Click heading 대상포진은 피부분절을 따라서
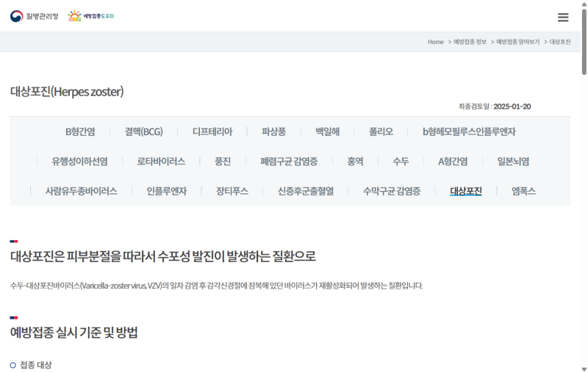 click(x=162, y=256)
